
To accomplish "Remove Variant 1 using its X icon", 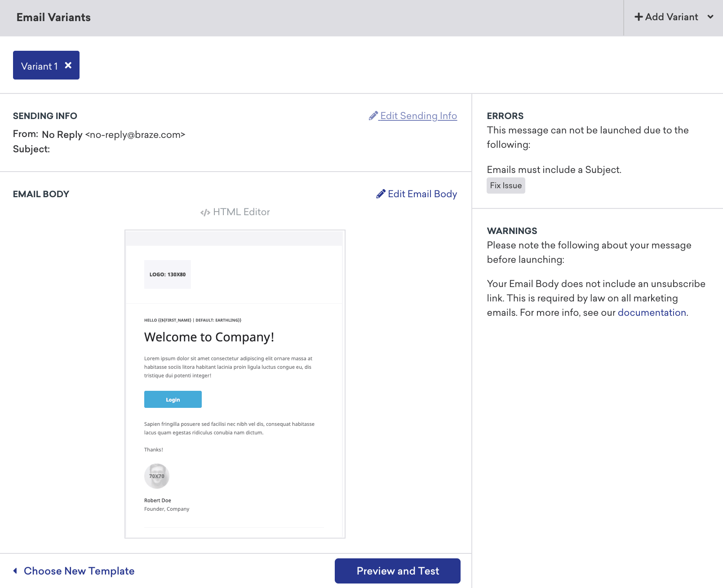I will (x=68, y=65).
